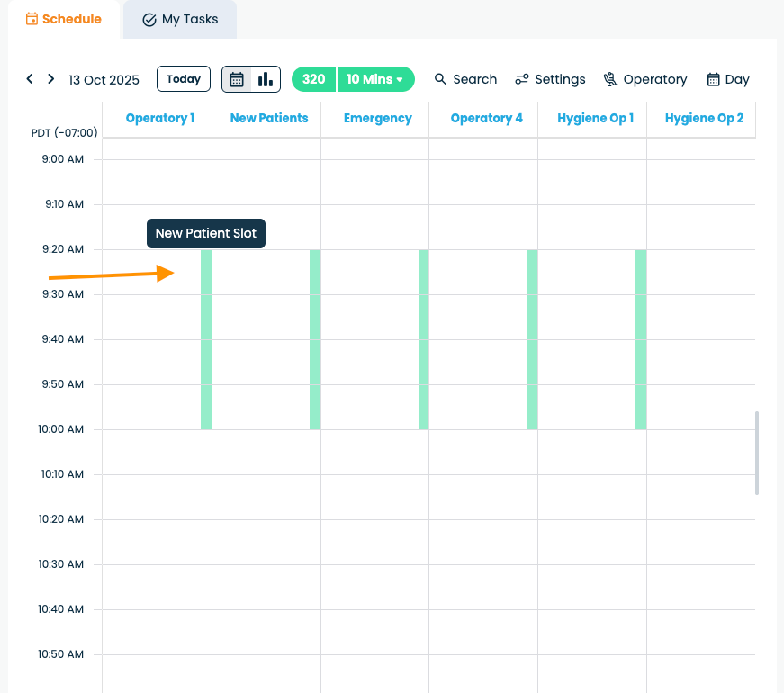This screenshot has width=784, height=693.
Task: Jump to Today
Action: click(x=184, y=79)
